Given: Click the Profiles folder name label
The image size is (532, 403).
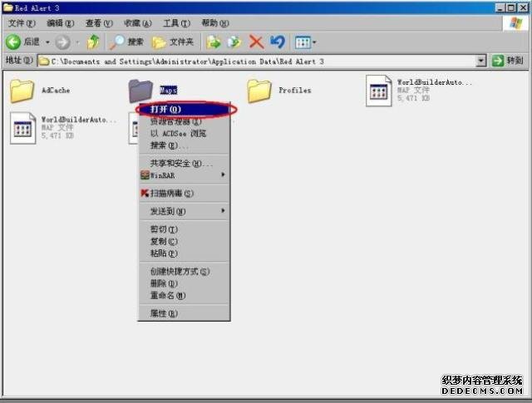Looking at the screenshot, I should tap(294, 91).
